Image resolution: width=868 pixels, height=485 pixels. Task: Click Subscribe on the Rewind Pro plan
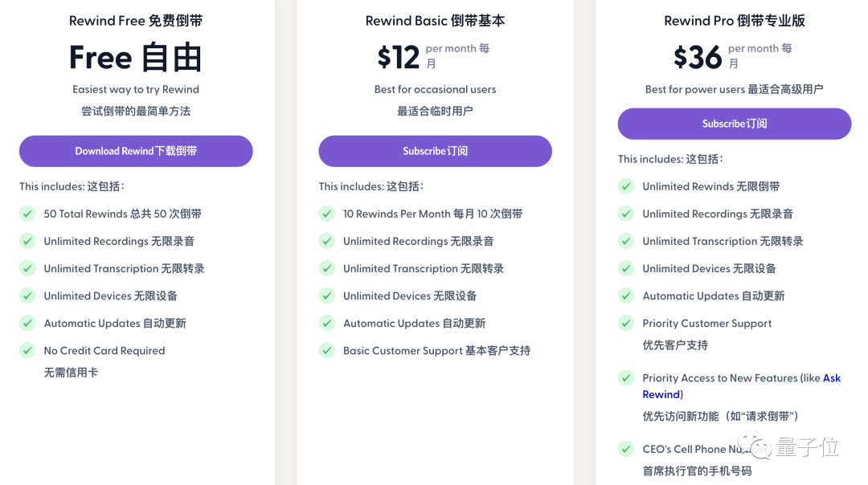pyautogui.click(x=733, y=124)
